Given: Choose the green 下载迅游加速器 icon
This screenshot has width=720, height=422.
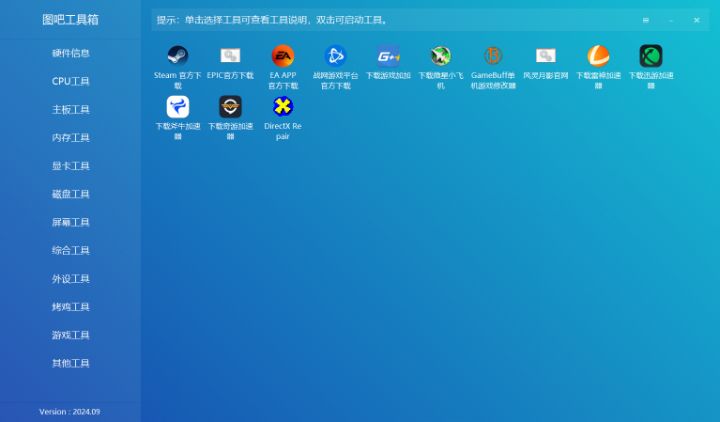Looking at the screenshot, I should point(651,56).
